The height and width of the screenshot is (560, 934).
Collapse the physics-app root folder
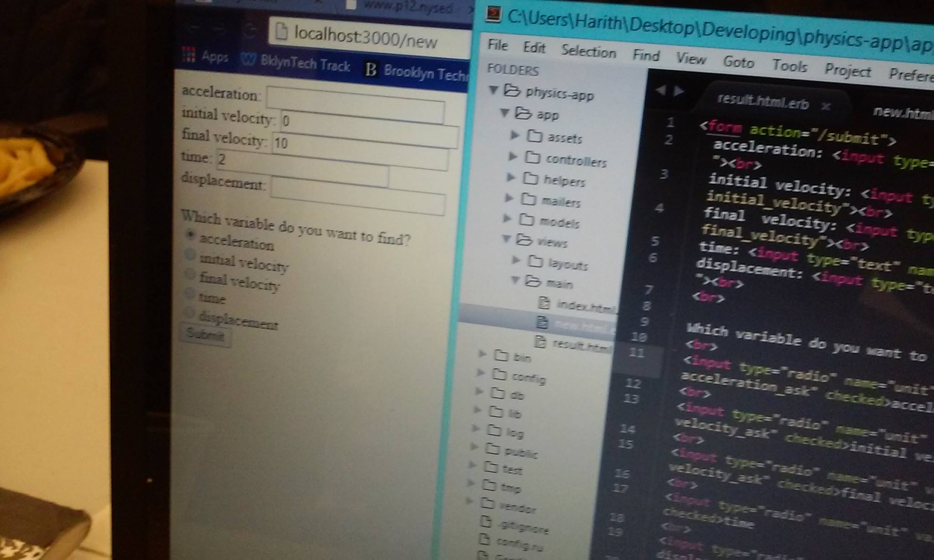[x=493, y=89]
